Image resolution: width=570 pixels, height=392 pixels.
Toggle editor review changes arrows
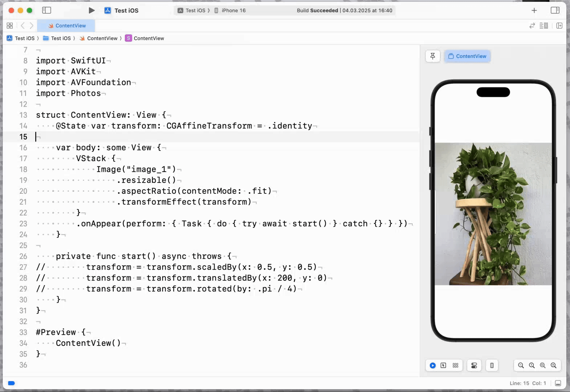532,26
